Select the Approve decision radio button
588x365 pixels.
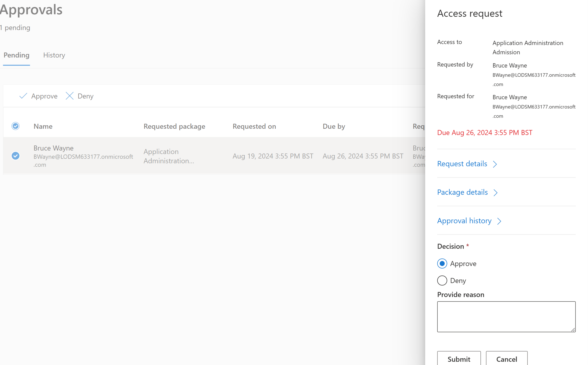(x=442, y=264)
